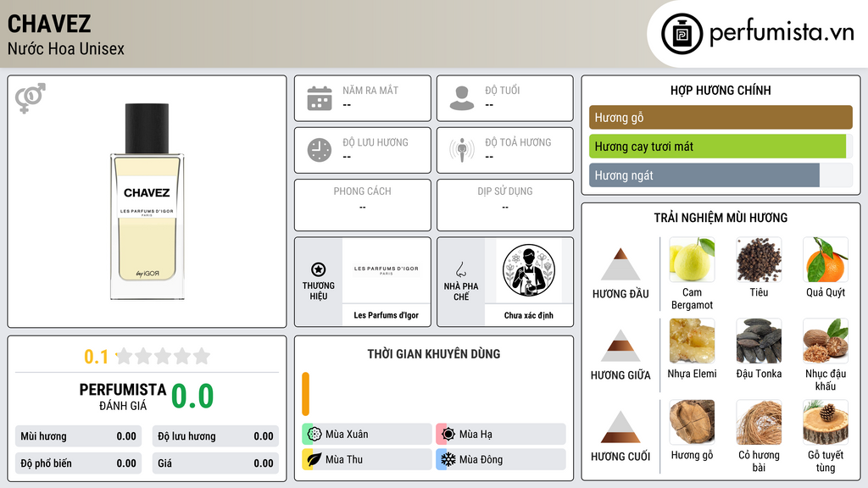Click the Hương giữa pyramid icon
Screen dimensions: 868x488
coord(620,346)
